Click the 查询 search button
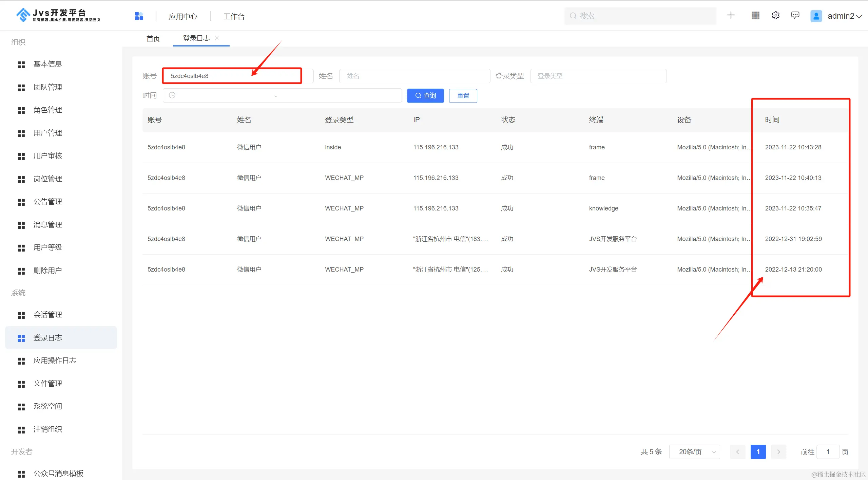868x480 pixels. click(425, 96)
